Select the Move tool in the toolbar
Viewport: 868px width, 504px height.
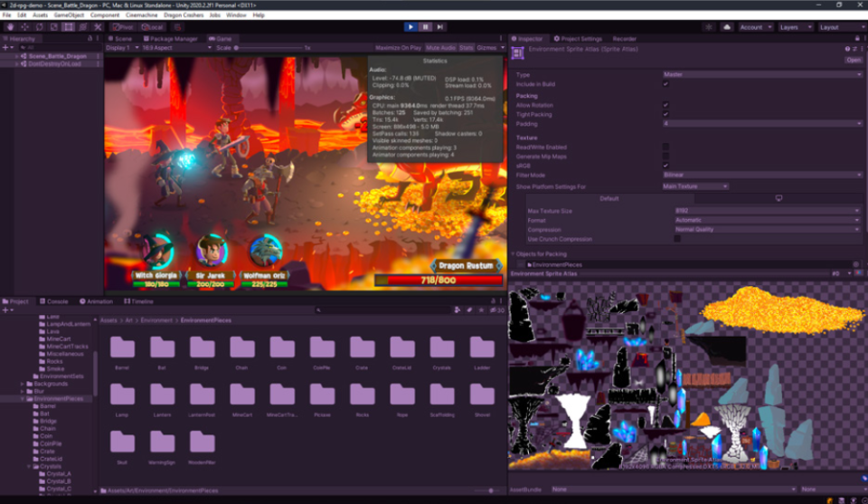click(25, 26)
